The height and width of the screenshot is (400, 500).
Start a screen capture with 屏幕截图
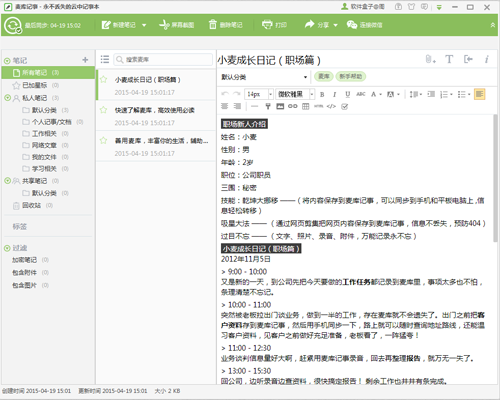(177, 25)
